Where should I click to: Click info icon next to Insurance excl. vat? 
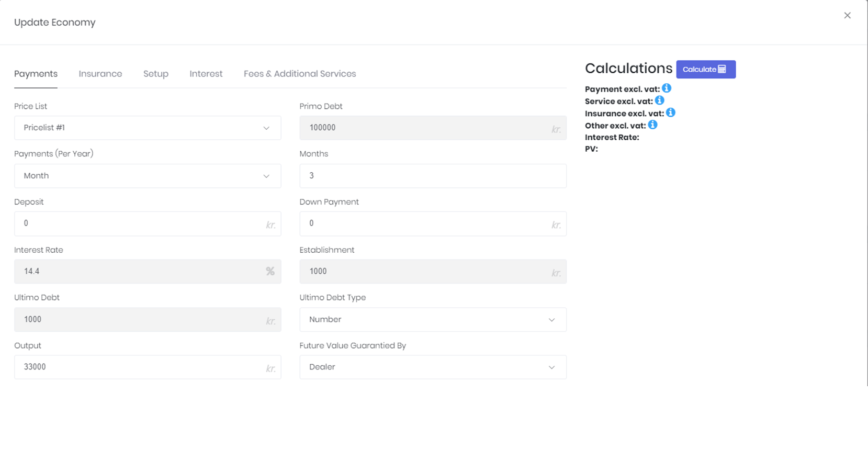pos(671,112)
